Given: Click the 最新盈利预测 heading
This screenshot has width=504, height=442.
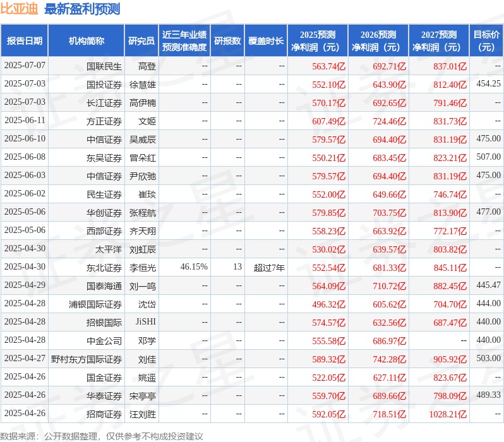Looking at the screenshot, I should tap(82, 9).
